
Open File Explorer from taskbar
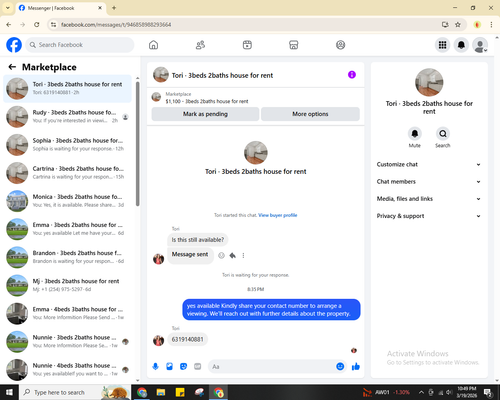pyautogui.click(x=161, y=392)
